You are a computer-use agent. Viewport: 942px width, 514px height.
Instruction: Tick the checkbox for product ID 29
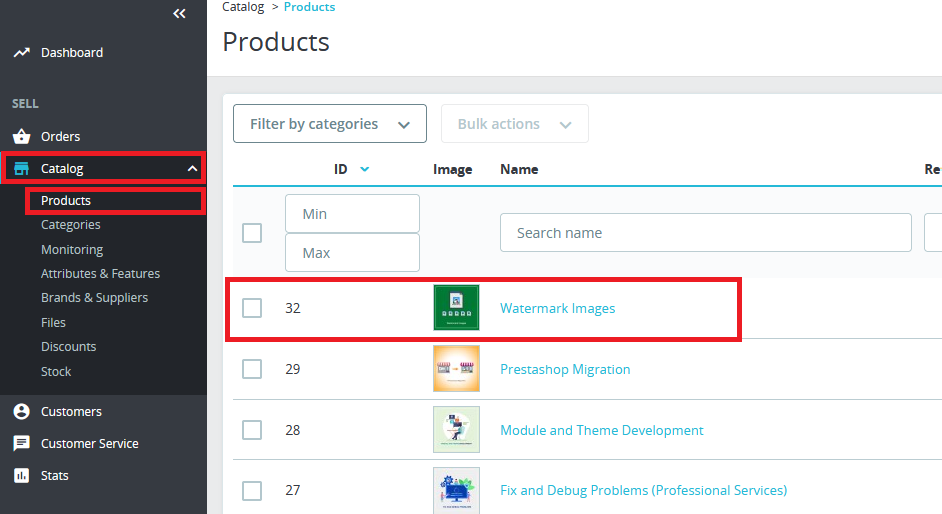coord(252,369)
